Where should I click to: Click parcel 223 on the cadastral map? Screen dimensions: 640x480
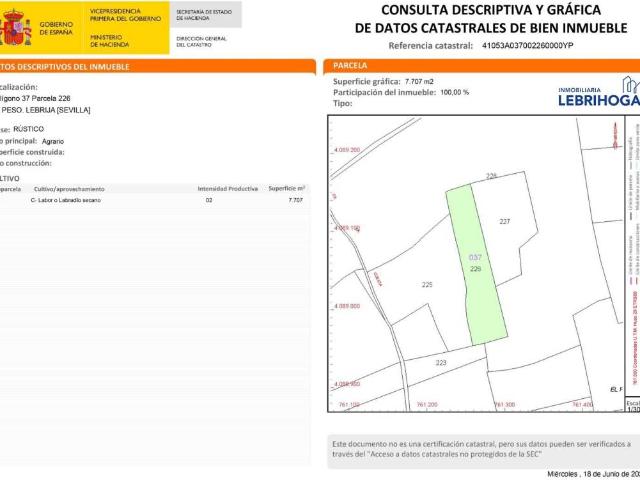[x=441, y=363]
